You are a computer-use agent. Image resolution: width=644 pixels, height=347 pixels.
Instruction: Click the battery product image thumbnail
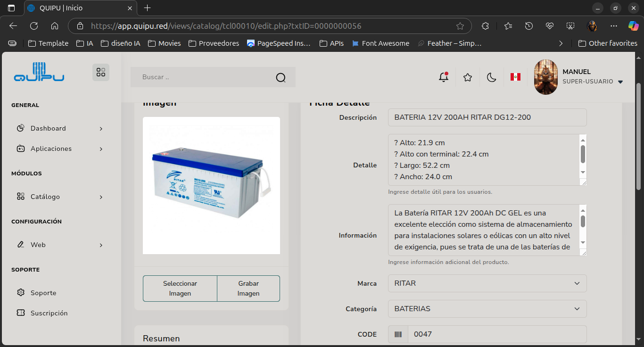pos(211,185)
